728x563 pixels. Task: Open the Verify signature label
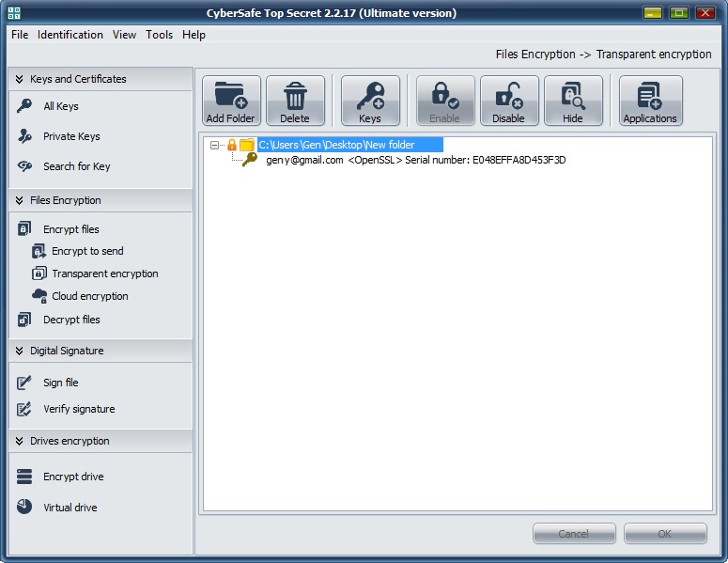coord(79,409)
